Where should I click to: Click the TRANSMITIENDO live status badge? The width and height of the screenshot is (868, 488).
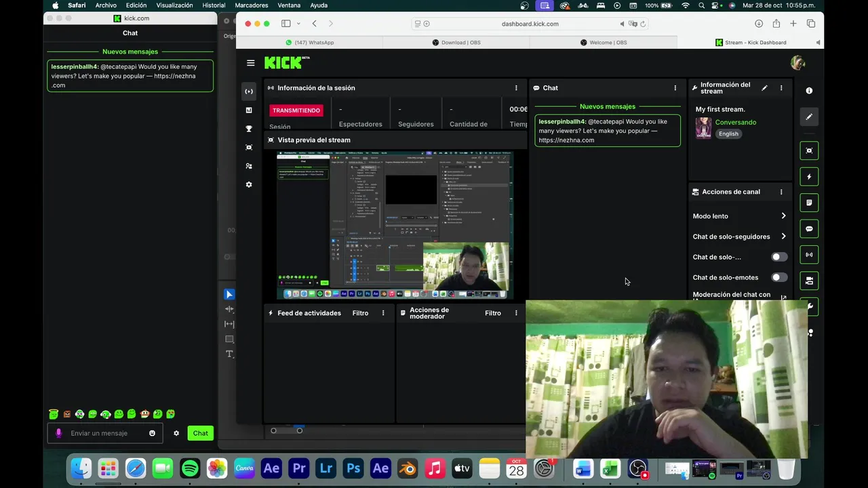tap(296, 110)
